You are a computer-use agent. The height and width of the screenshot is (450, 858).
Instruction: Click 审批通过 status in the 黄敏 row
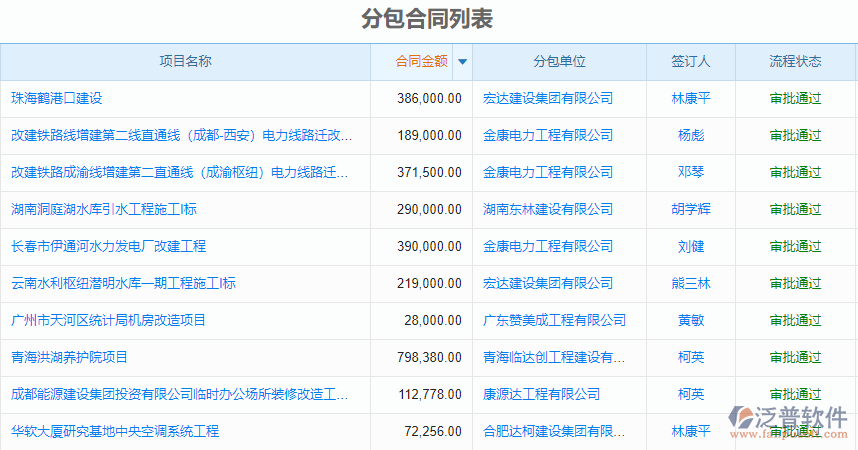[x=796, y=320]
